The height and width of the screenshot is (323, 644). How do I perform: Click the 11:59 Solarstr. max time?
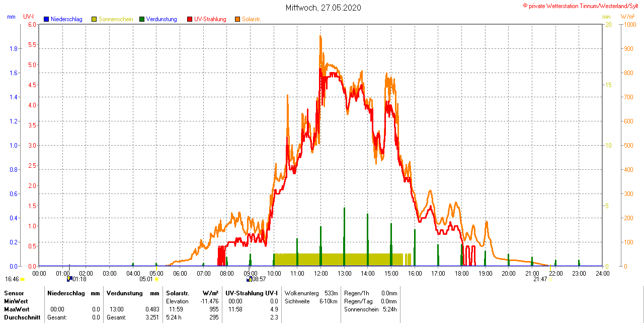pyautogui.click(x=176, y=309)
